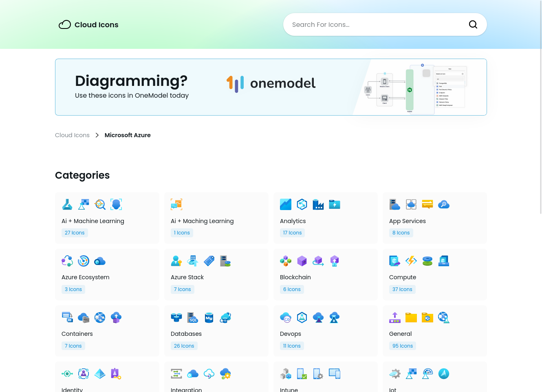542x392 pixels.
Task: Click 27 Icons badge
Action: pyautogui.click(x=75, y=233)
